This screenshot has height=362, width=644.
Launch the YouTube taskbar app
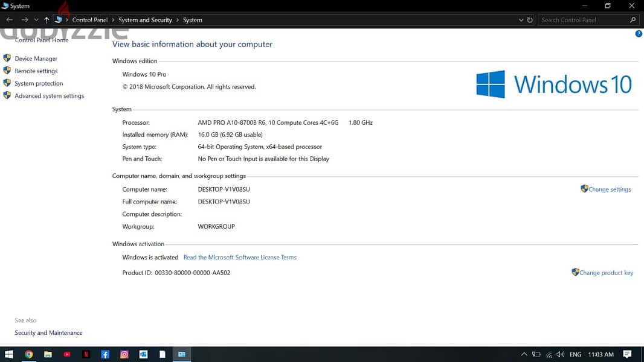pos(67,354)
